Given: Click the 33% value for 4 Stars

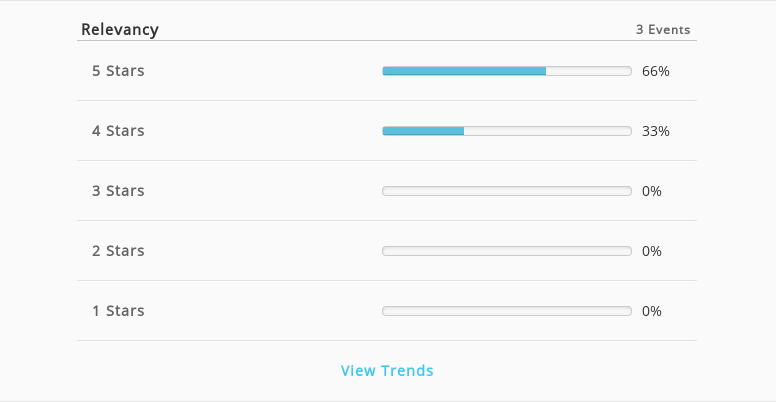Looking at the screenshot, I should click(656, 131).
